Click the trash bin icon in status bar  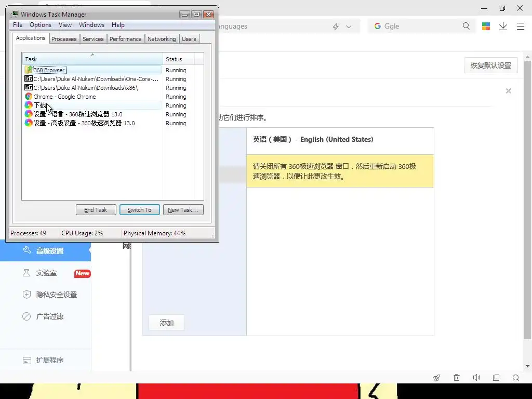click(457, 378)
